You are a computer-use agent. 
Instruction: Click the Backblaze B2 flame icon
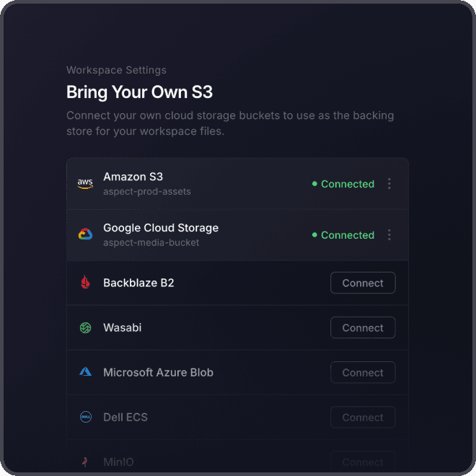click(85, 283)
